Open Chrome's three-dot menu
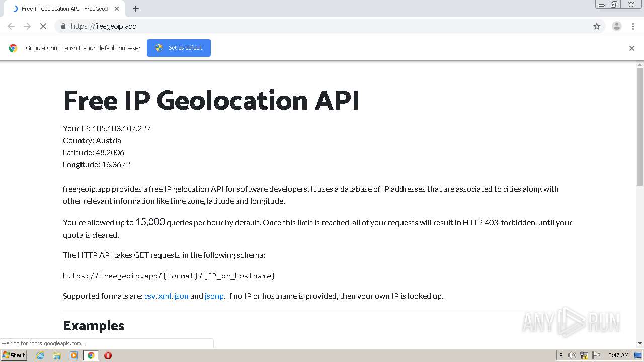 tap(633, 26)
